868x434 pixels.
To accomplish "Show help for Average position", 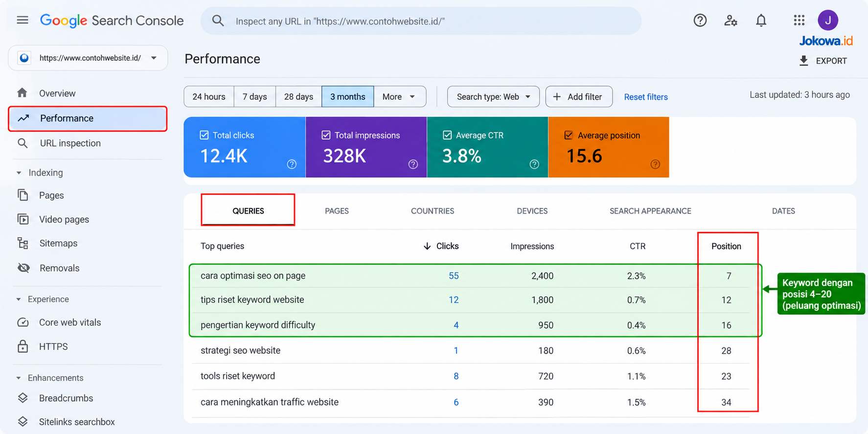I will click(655, 164).
